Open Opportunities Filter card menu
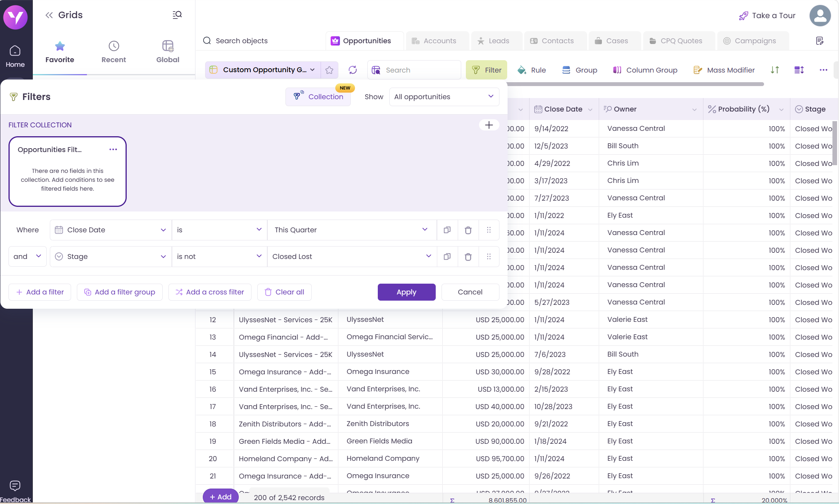Screen dimensions: 839x504 coord(113,149)
